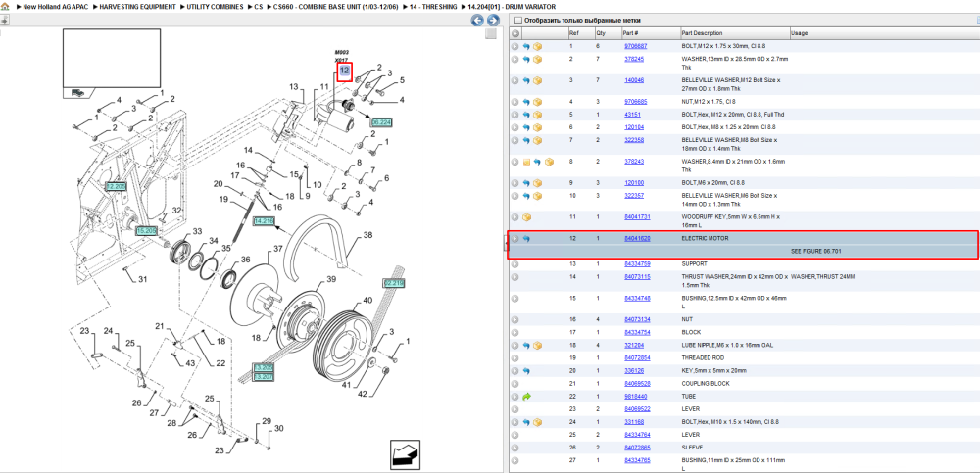
Task: Click the blue arrow icon for part 378245
Action: tap(526, 60)
